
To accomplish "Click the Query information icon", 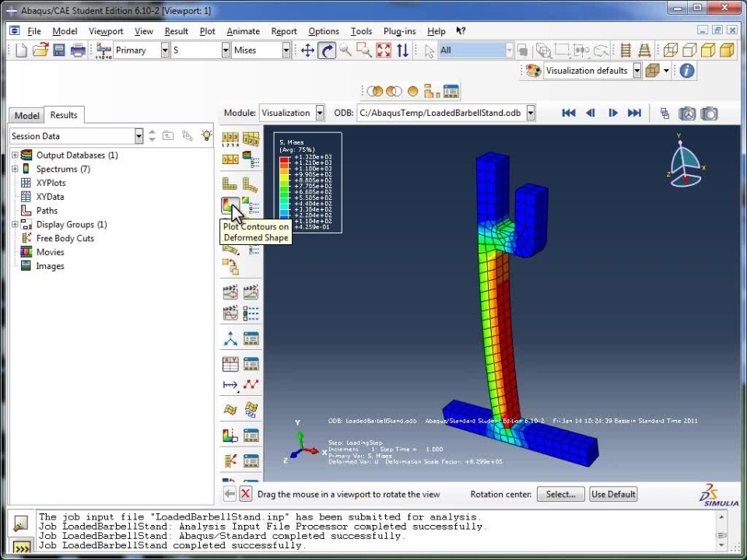I will (687, 71).
